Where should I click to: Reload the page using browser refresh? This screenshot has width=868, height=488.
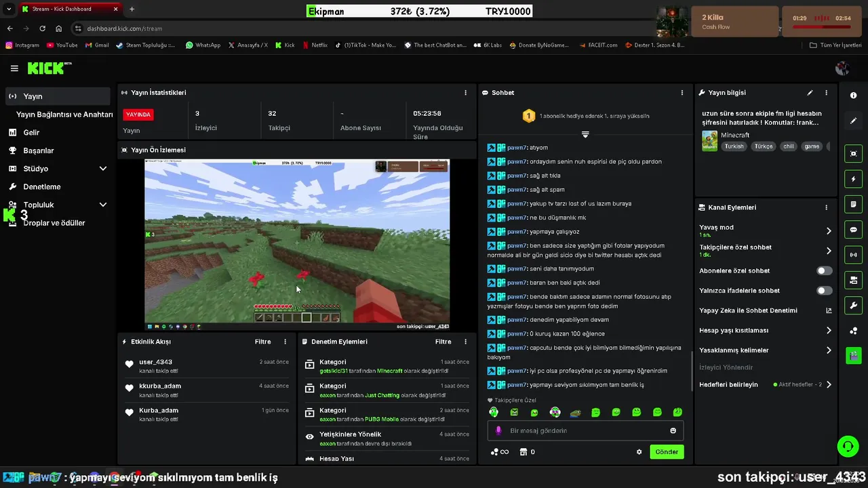click(42, 28)
